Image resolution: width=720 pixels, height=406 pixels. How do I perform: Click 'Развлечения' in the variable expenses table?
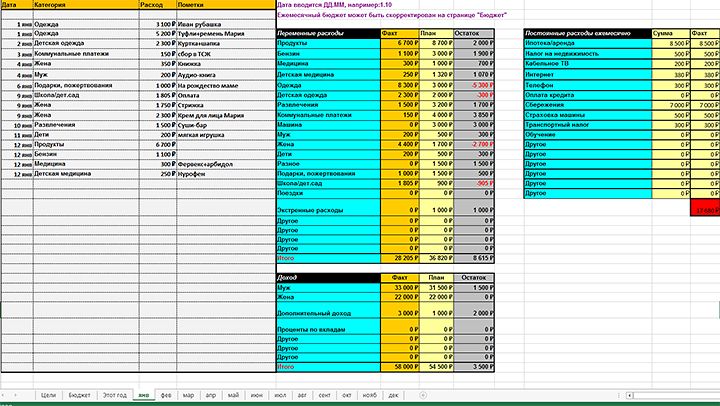328,105
